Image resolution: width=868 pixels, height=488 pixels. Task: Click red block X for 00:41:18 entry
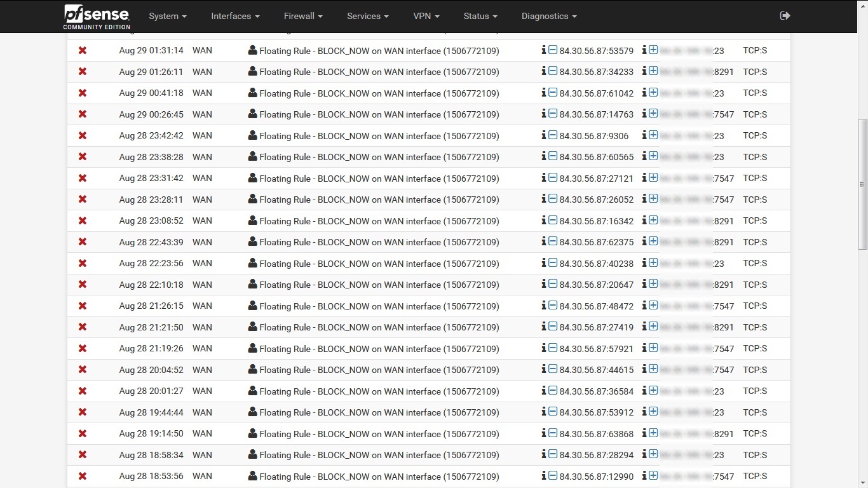pos(83,93)
